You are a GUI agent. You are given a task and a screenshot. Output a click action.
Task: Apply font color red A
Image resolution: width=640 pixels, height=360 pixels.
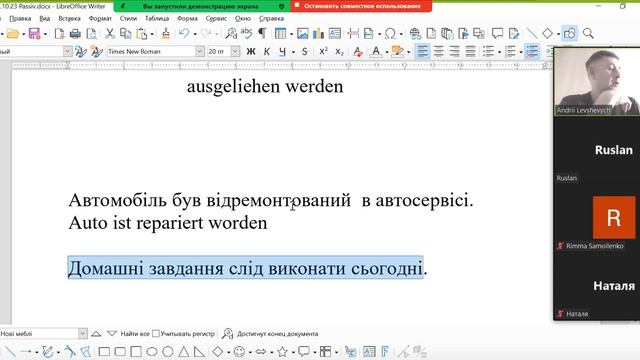pos(376,52)
